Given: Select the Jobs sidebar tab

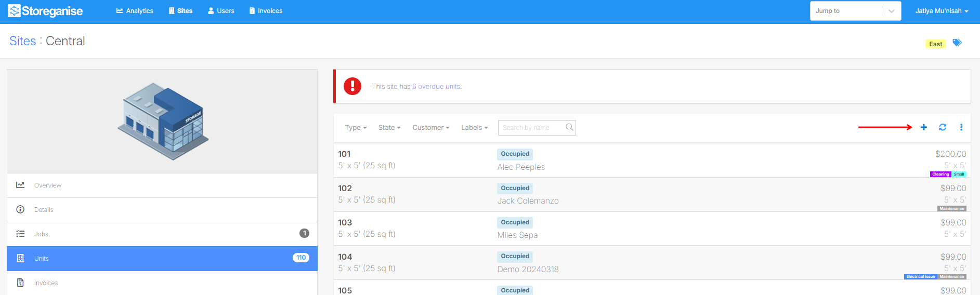Looking at the screenshot, I should click(x=162, y=234).
